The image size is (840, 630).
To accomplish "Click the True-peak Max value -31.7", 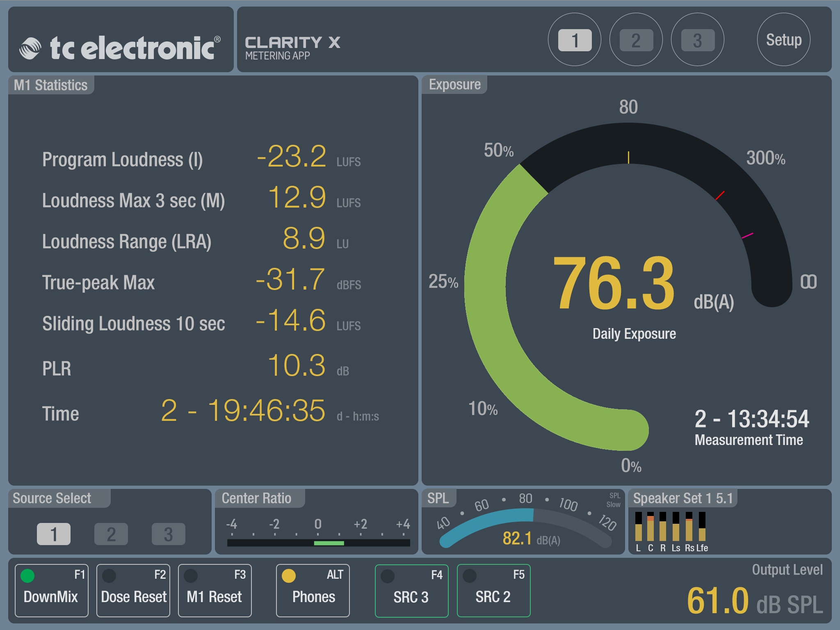I will click(290, 280).
